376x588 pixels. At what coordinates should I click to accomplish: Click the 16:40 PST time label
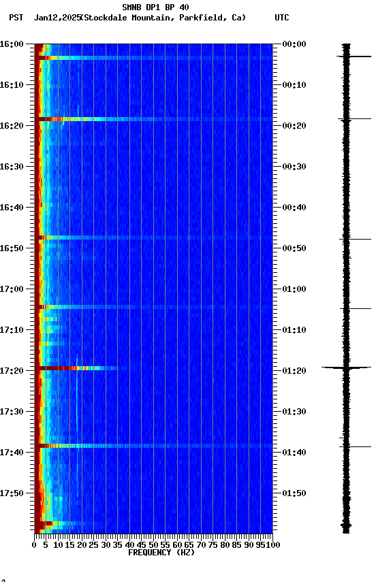[x=12, y=208]
